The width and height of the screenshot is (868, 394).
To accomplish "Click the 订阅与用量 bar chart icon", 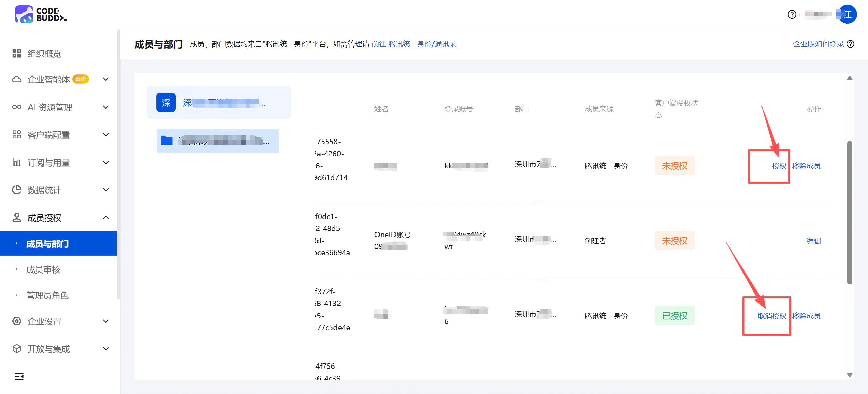I will 17,162.
